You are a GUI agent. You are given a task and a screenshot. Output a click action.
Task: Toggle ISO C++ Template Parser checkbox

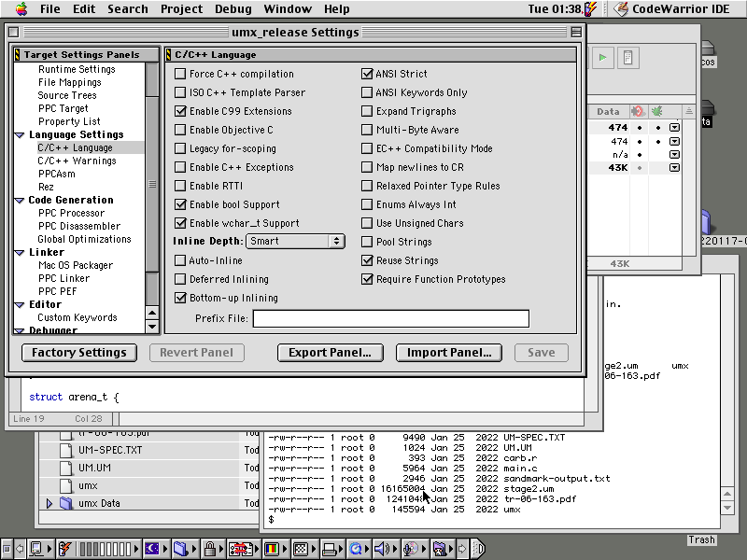(180, 92)
